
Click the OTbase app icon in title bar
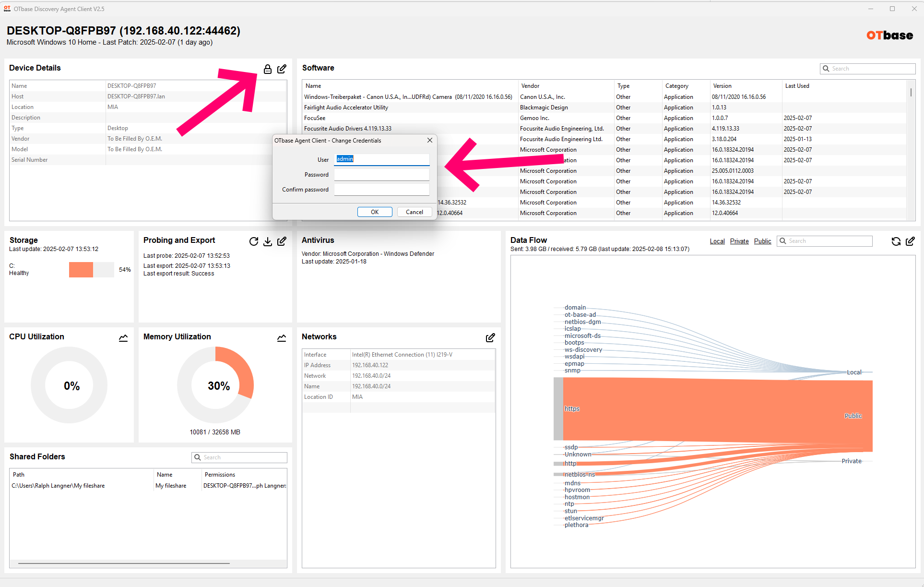(x=7, y=9)
